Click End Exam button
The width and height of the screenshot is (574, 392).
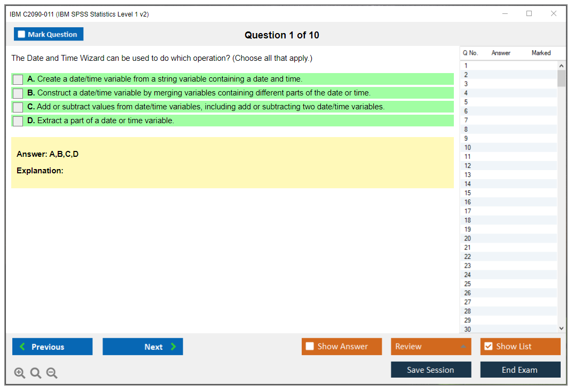(520, 370)
